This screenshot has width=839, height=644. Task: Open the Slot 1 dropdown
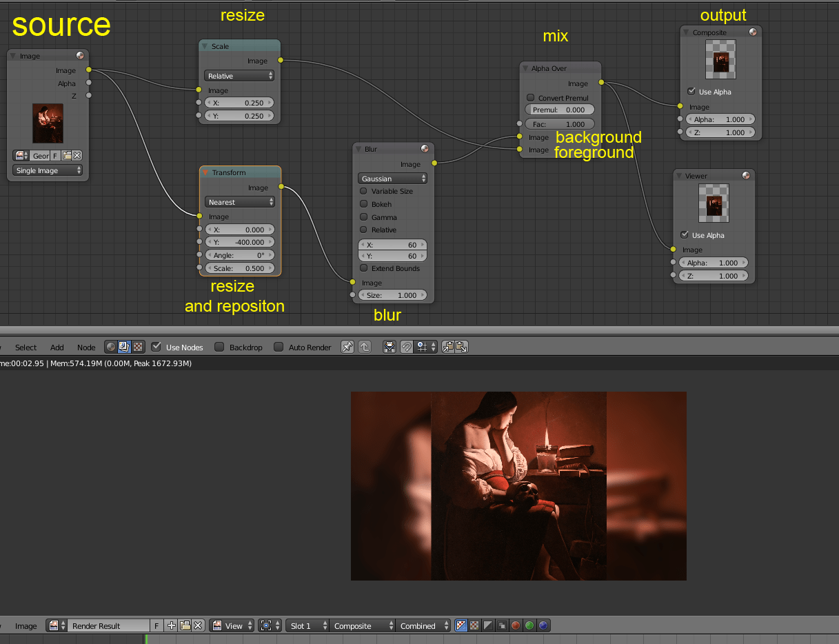[x=307, y=625]
